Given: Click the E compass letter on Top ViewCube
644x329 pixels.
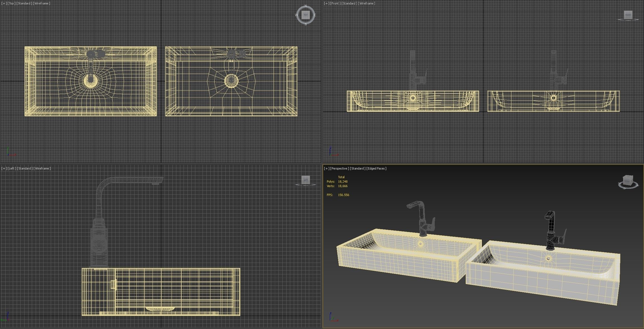Looking at the screenshot, I should tap(315, 15).
